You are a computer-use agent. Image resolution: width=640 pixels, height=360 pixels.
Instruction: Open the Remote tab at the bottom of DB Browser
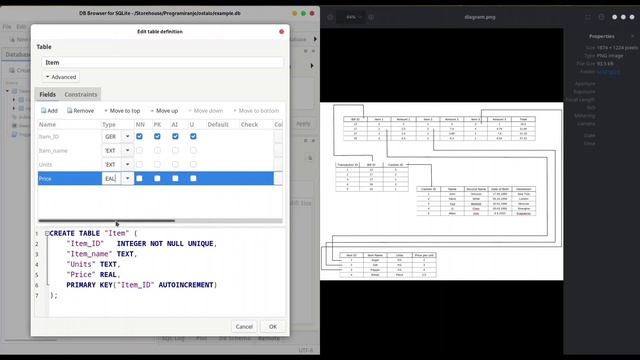tap(269, 338)
